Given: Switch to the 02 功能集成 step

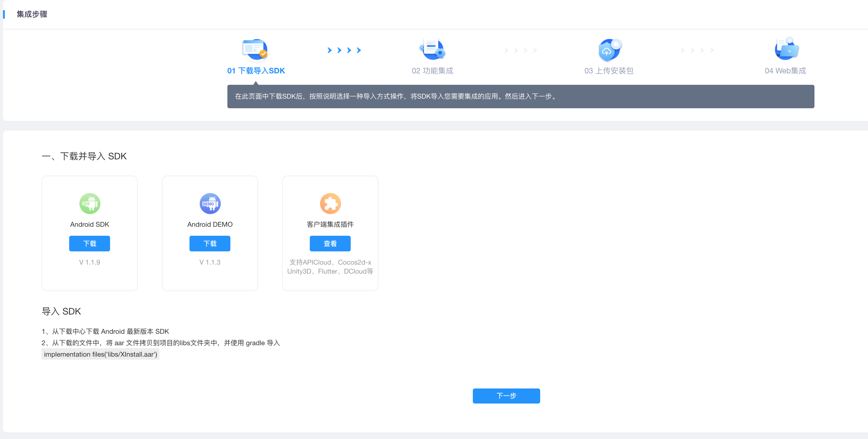Looking at the screenshot, I should pyautogui.click(x=432, y=71).
